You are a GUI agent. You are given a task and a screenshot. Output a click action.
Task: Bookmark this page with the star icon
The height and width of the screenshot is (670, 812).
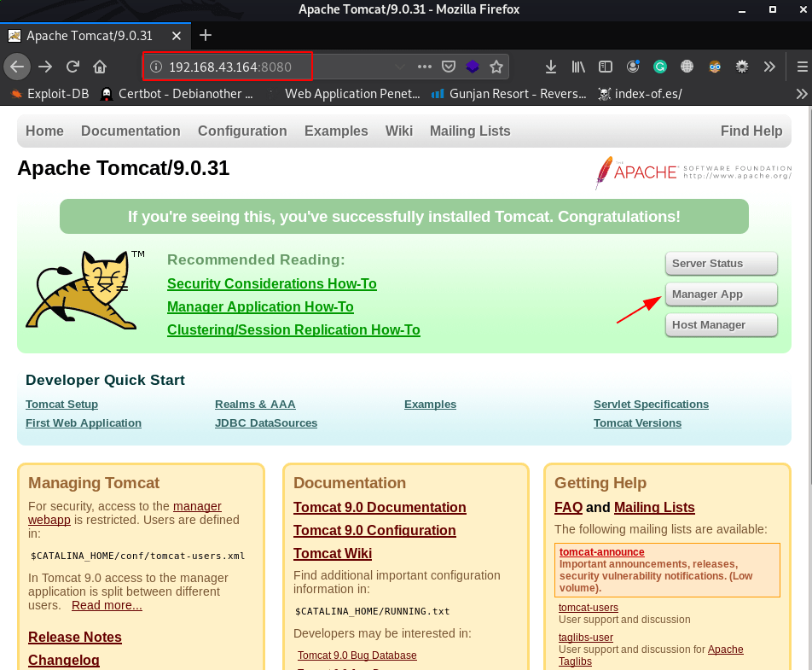coord(496,67)
